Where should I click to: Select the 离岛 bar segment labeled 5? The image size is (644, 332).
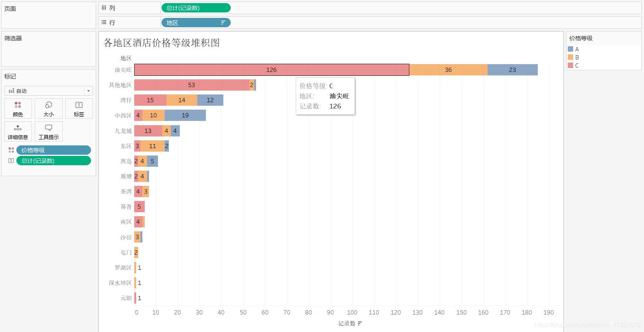point(153,161)
